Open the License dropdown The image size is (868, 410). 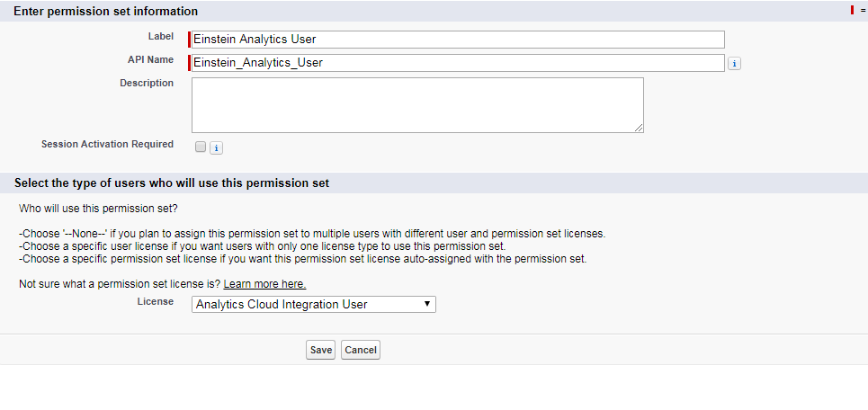(x=314, y=305)
